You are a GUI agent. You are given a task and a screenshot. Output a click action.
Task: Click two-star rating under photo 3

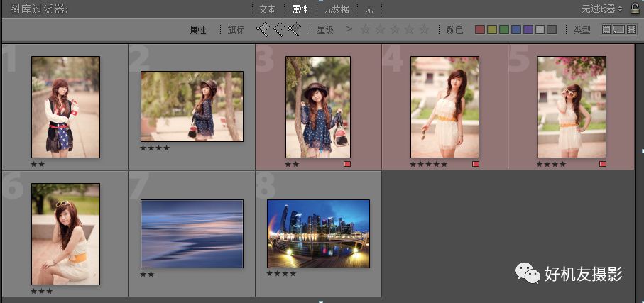(x=292, y=164)
